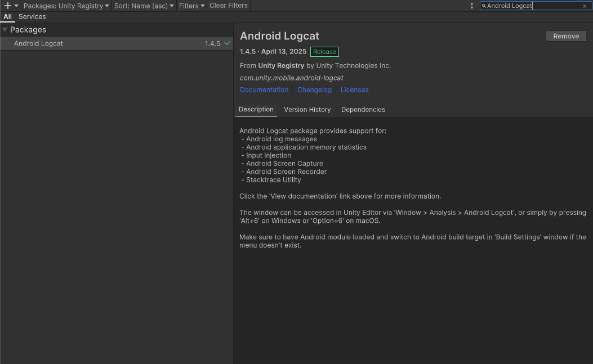Open the Sort: Name (asc) dropdown

click(x=144, y=6)
